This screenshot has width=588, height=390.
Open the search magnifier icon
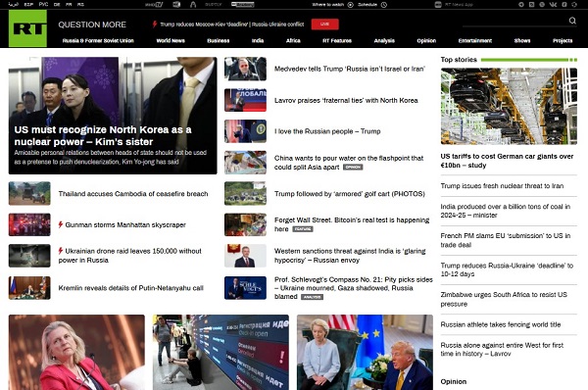pyautogui.click(x=572, y=21)
